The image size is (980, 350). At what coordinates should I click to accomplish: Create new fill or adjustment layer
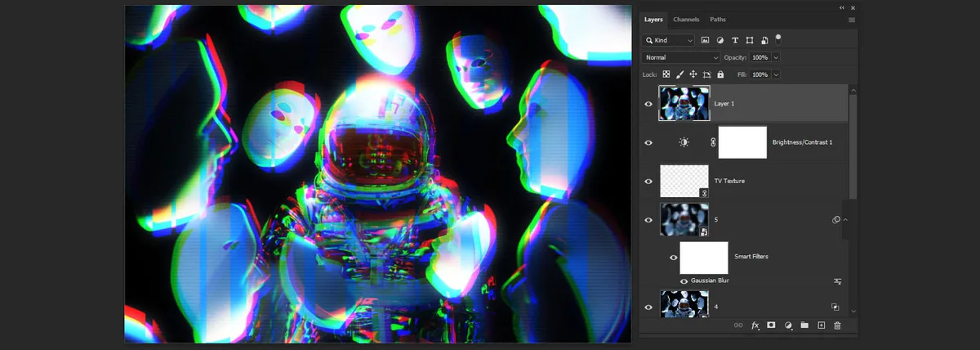point(788,325)
